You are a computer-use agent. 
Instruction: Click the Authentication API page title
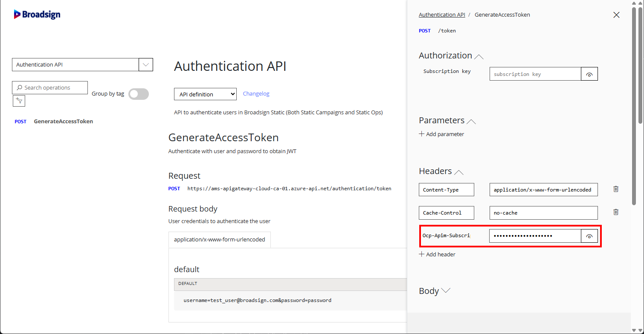pyautogui.click(x=230, y=66)
